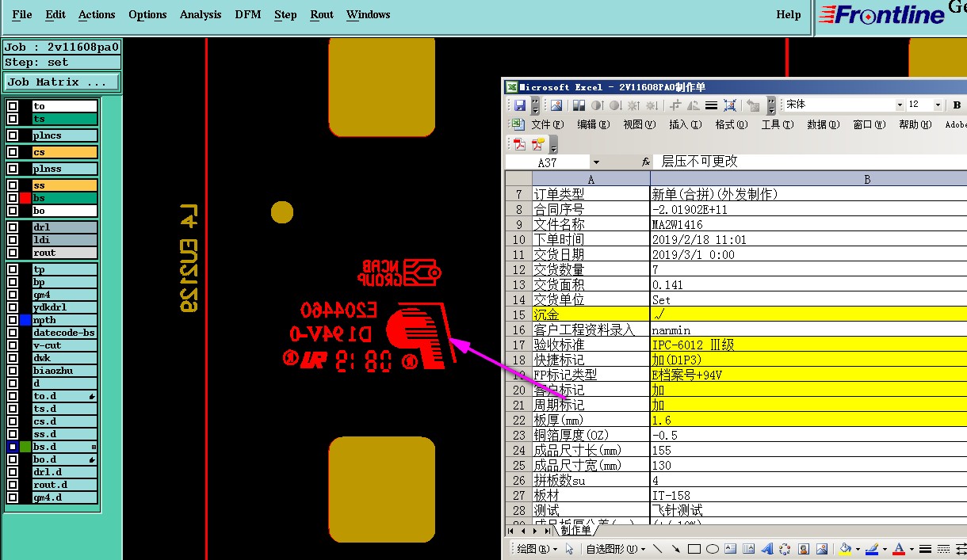Viewport: 967px width, 560px height.
Task: Expand the Adobe PDF toolbar options arrow
Action: 553,146
